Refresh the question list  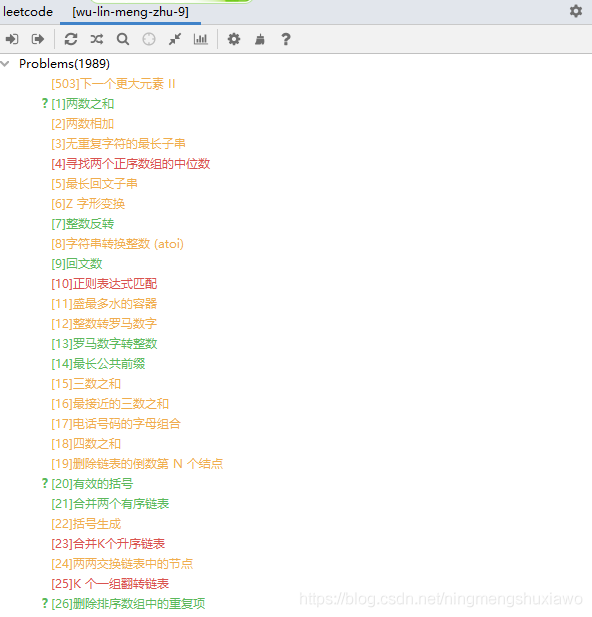click(71, 39)
